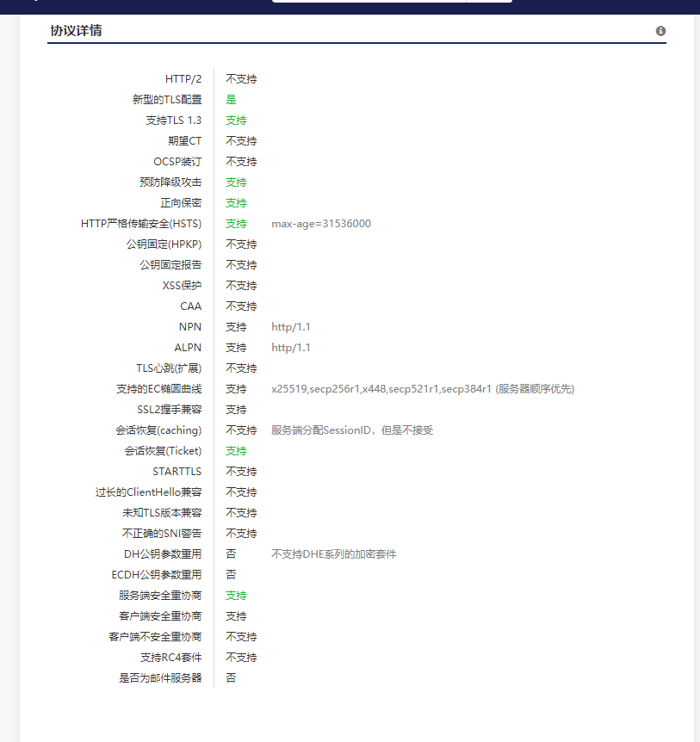Click the 支持TLS 1.3 label

coord(174,121)
